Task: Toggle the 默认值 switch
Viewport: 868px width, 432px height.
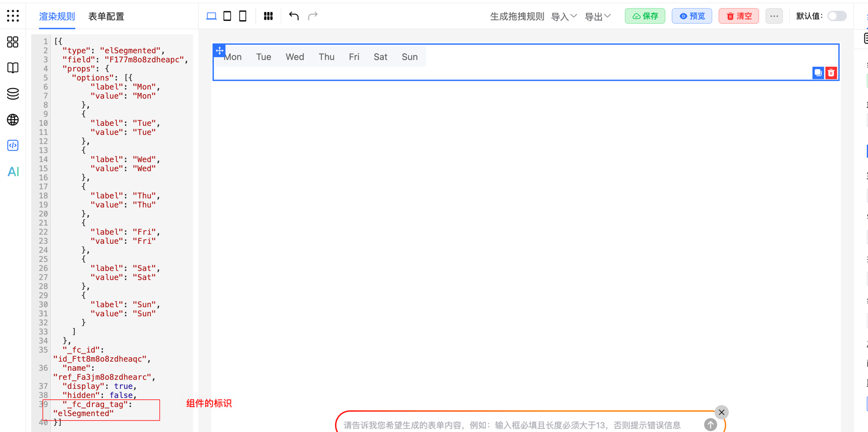Action: coord(836,16)
